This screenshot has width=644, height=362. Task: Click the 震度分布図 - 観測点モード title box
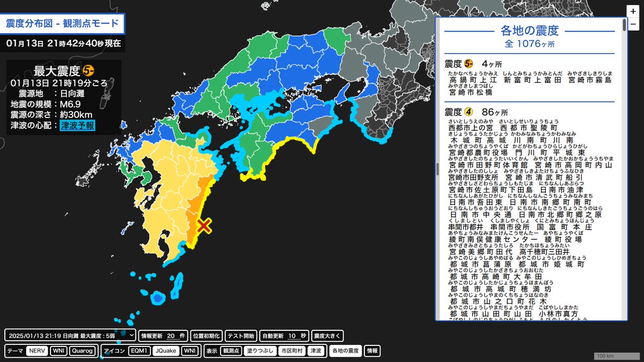tap(63, 24)
